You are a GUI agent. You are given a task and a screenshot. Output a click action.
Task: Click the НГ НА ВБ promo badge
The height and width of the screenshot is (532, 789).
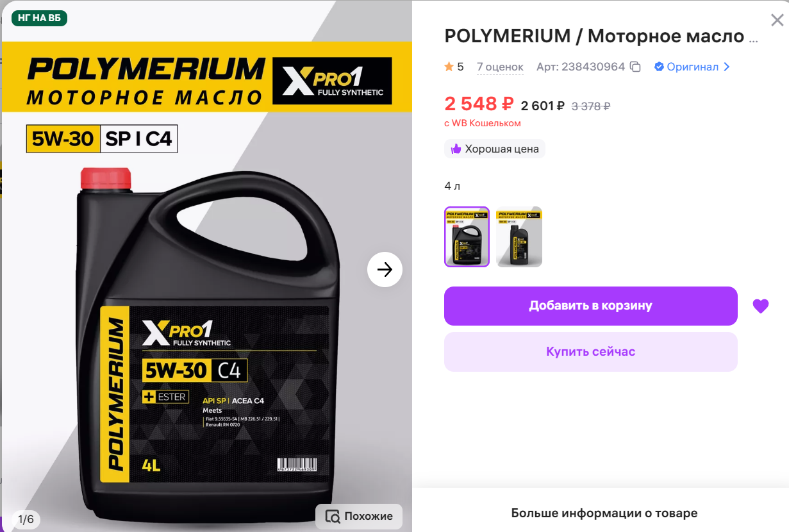[39, 17]
